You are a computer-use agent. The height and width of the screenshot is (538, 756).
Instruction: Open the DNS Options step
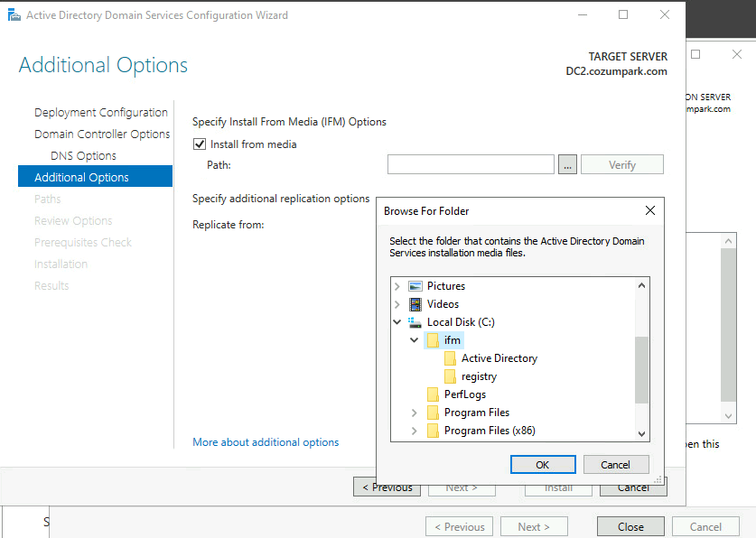click(83, 155)
